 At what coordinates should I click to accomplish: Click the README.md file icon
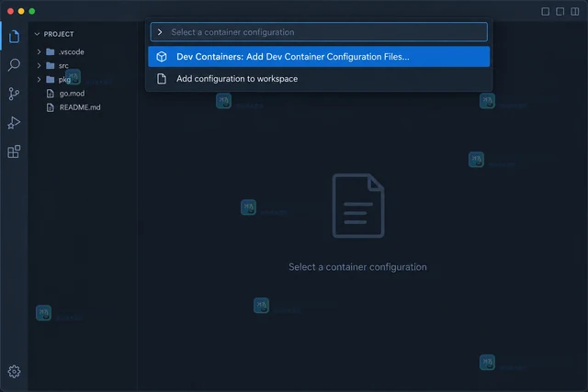pyautogui.click(x=51, y=107)
